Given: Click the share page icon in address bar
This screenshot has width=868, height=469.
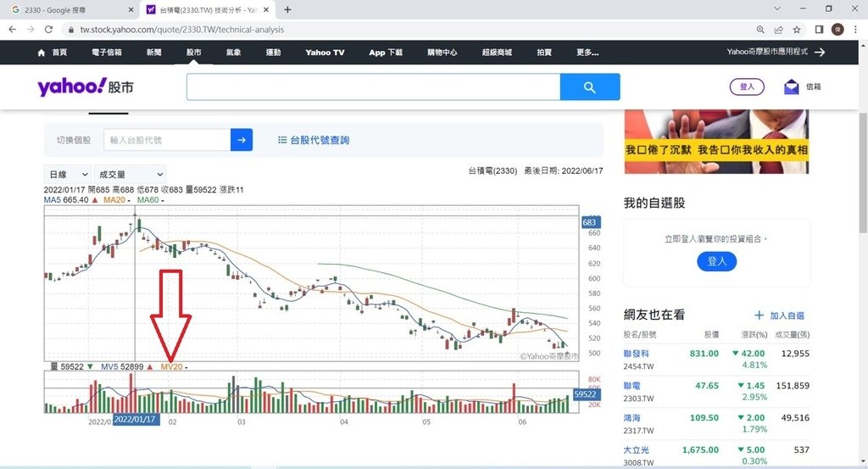Looking at the screenshot, I should pyautogui.click(x=778, y=30).
